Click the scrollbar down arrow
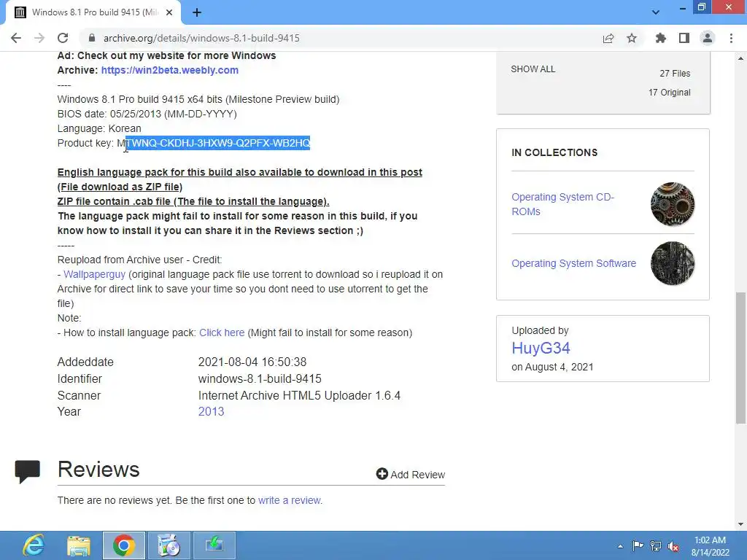747x560 pixels. 740,524
